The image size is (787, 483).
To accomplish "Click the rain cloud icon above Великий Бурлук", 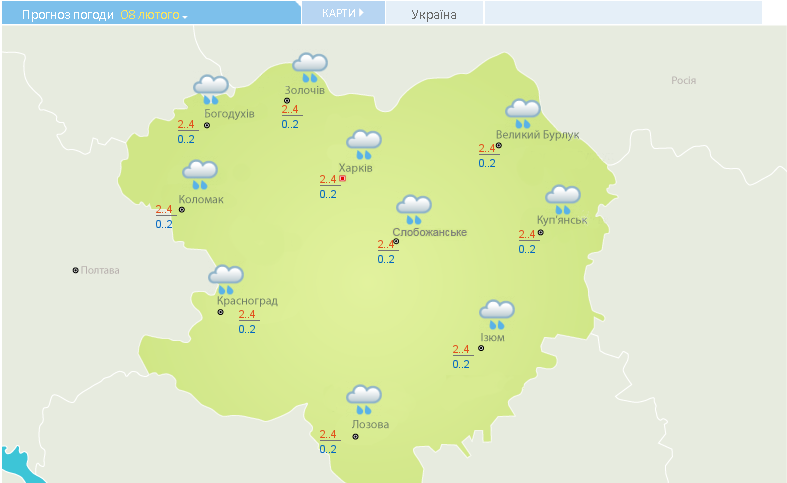I will pos(523,113).
